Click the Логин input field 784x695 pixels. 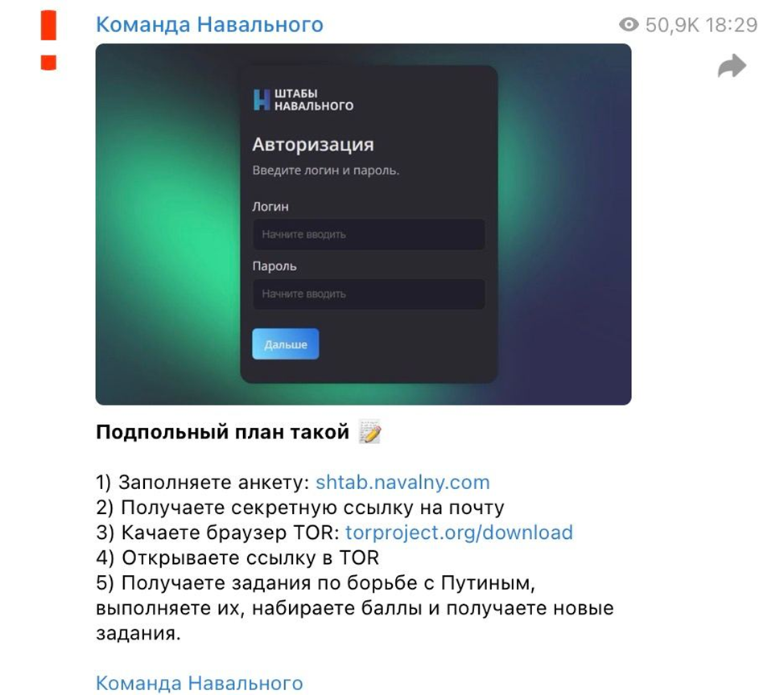(369, 234)
